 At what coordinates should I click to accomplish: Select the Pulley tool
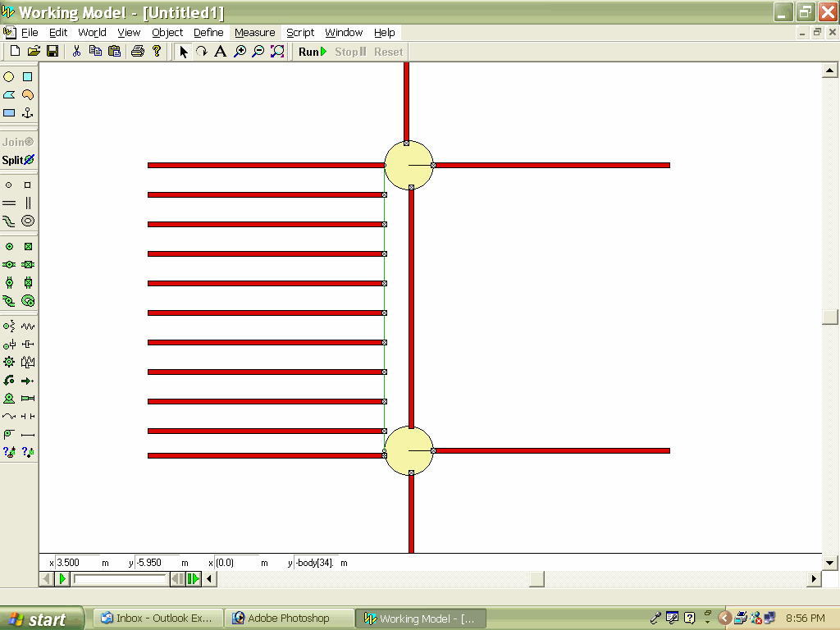click(9, 434)
